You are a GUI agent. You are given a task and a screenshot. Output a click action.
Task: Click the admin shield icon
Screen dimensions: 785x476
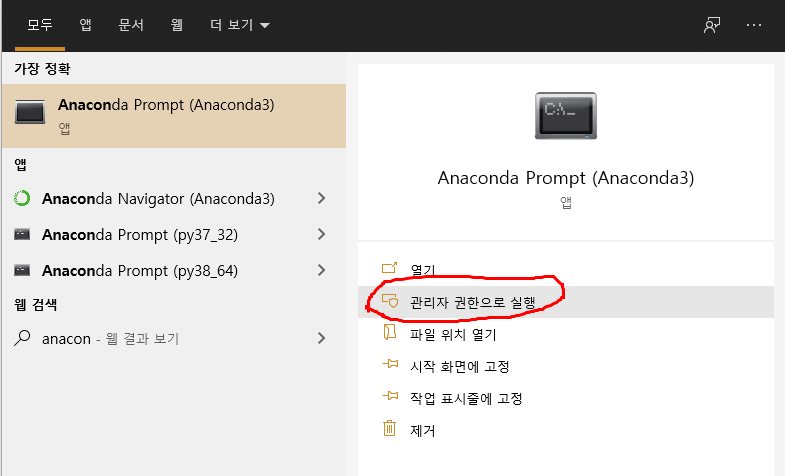(390, 300)
